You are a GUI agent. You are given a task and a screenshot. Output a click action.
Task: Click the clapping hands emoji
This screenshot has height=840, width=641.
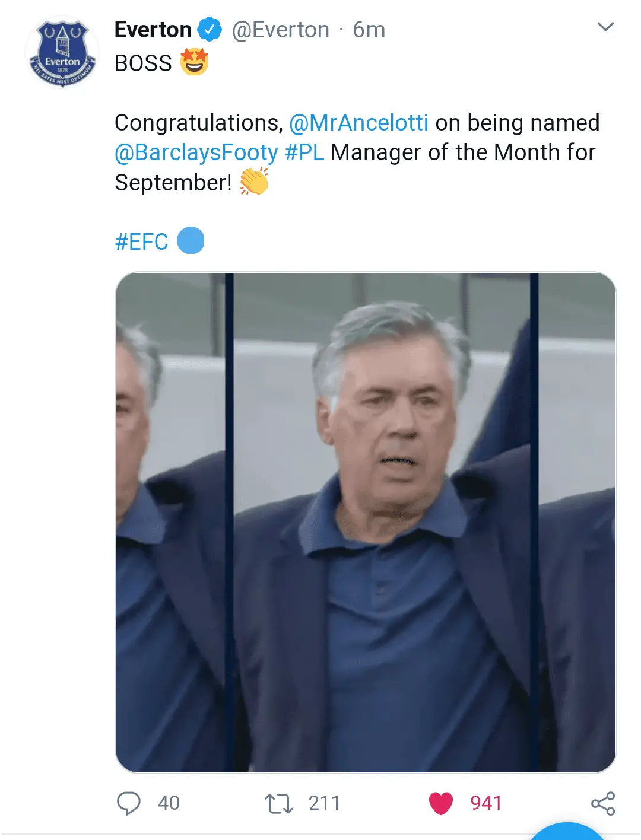click(254, 182)
